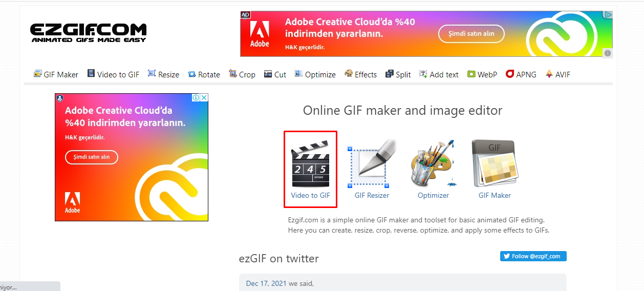Viewport: 644px width, 291px height.
Task: Click the Resize icon in nav bar
Action: 152,74
